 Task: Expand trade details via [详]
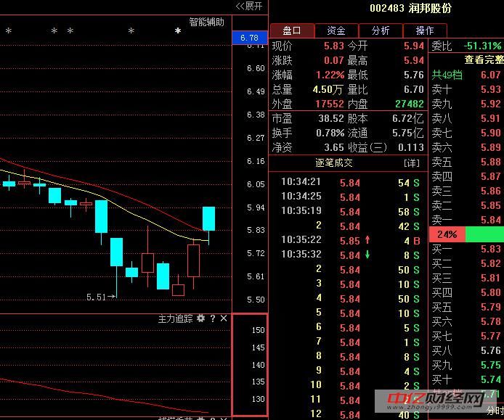(x=412, y=162)
